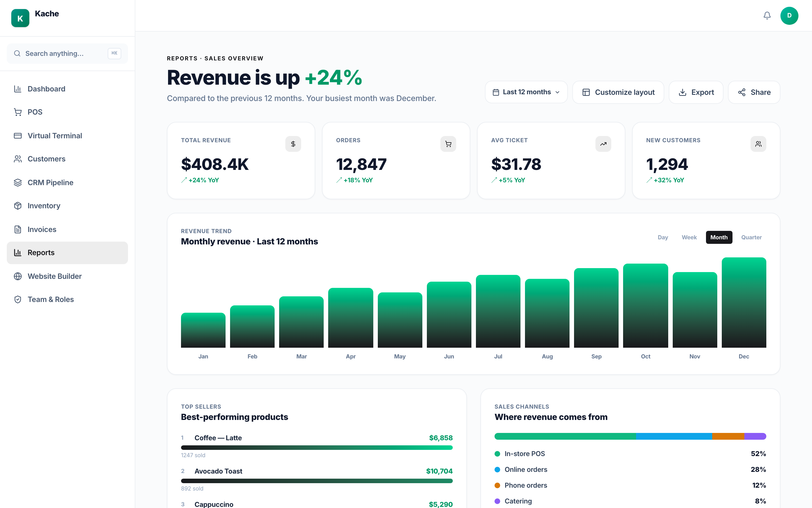
Task: Click the Avg Ticket $31.78 value
Action: (516, 164)
